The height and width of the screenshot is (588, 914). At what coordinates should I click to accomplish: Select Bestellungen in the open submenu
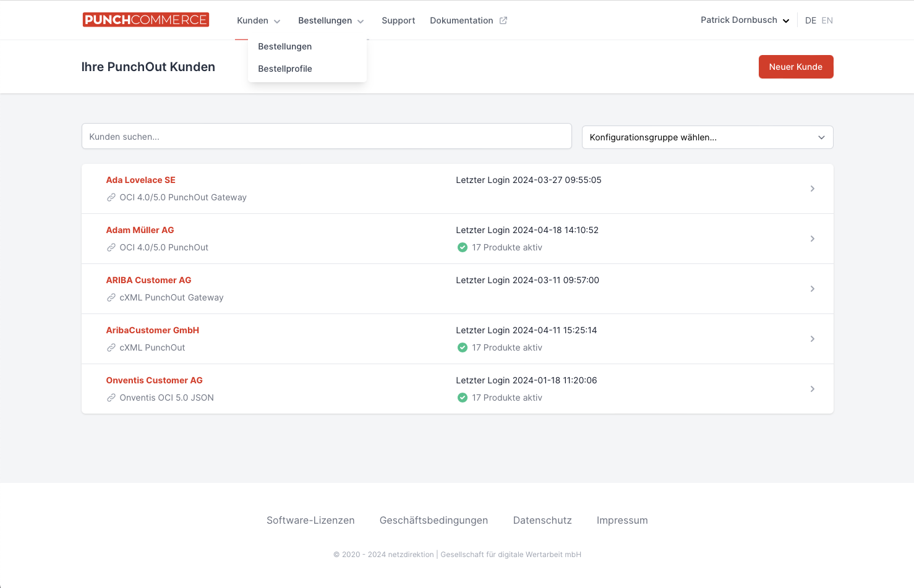coord(285,46)
